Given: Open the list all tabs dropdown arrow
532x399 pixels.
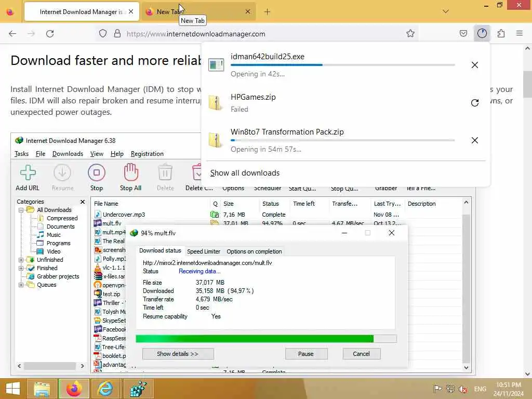Looking at the screenshot, I should coord(445,11).
